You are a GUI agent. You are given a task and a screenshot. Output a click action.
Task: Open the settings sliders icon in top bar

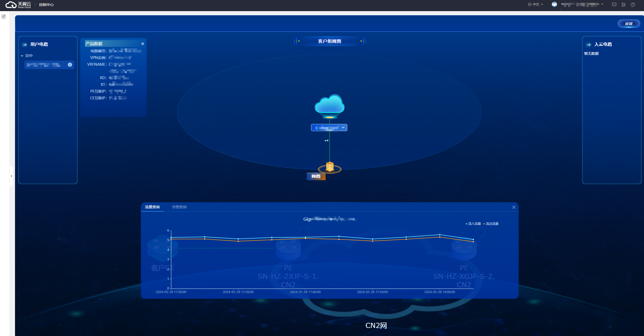click(624, 5)
